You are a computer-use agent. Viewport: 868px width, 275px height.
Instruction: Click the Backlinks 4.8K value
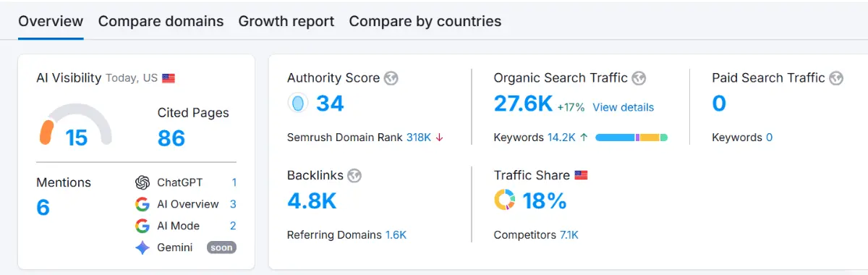[x=312, y=200]
